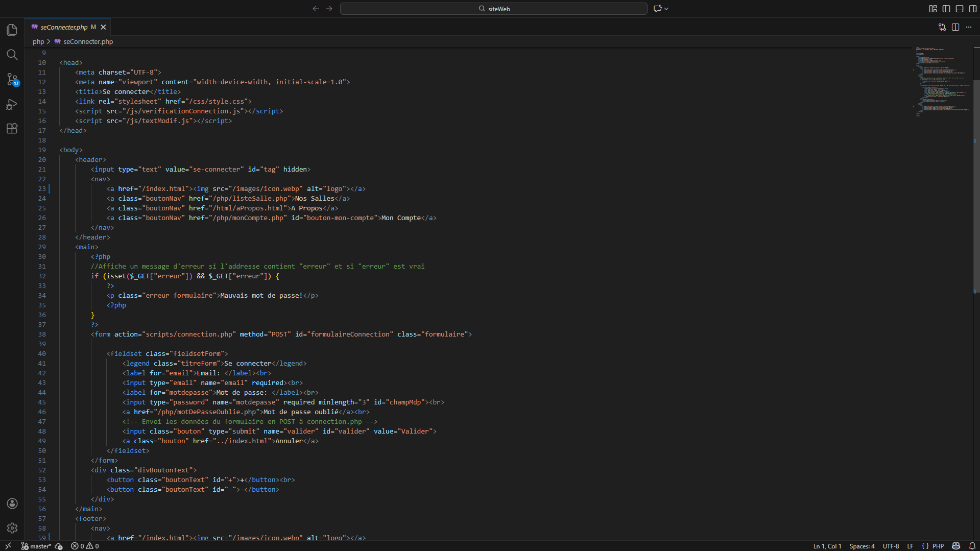This screenshot has width=980, height=551.
Task: Open the Copilot chat icon
Action: (x=658, y=9)
